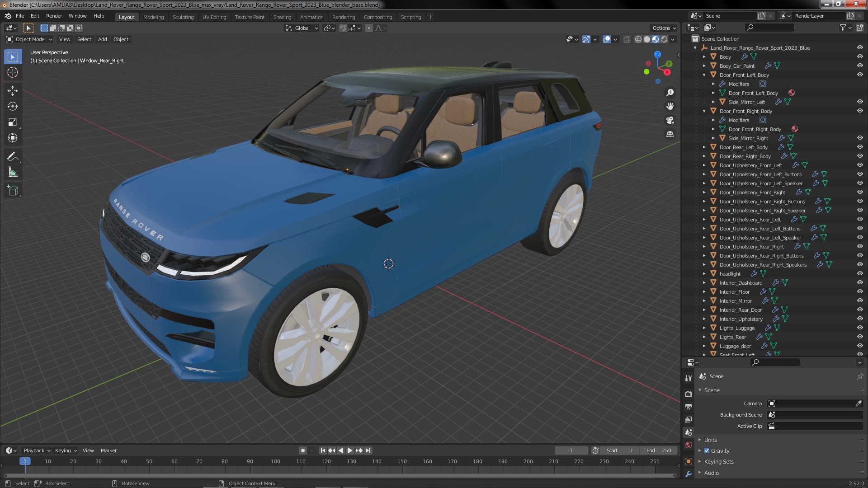
Task: Collapse the Door_Front_Left_Body tree item
Action: click(704, 75)
